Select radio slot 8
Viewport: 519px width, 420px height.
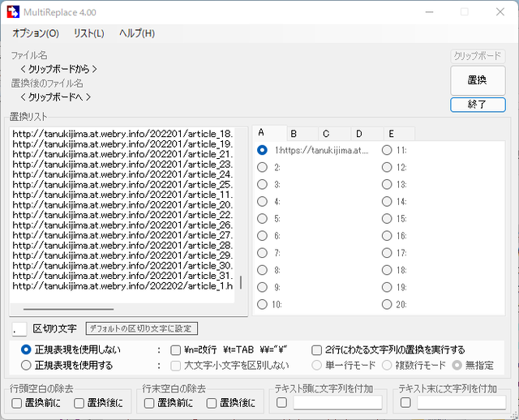click(x=262, y=270)
